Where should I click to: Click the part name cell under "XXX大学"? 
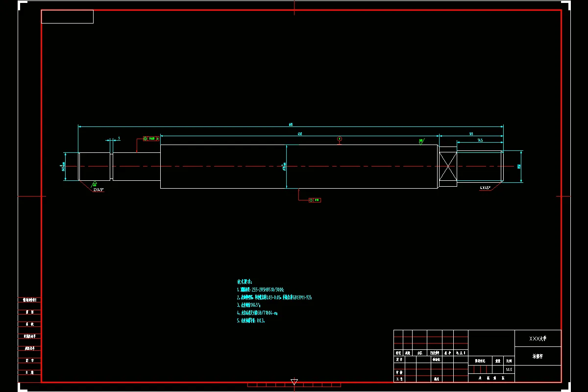coord(538,356)
